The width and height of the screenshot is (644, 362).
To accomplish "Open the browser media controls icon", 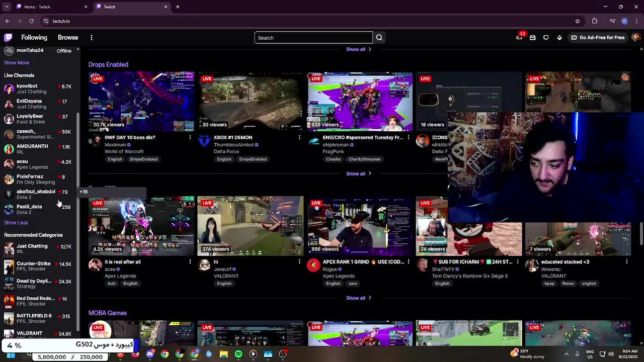I will click(612, 21).
